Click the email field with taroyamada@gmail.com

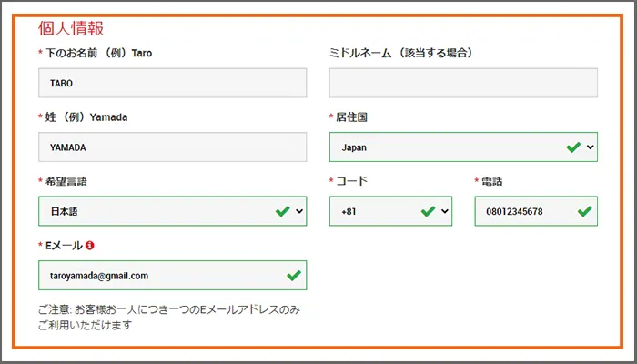click(x=172, y=276)
